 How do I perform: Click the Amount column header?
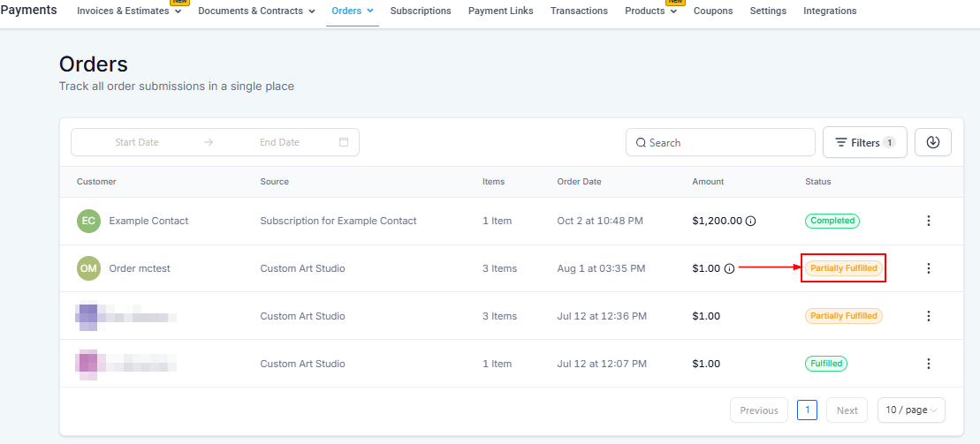point(708,182)
